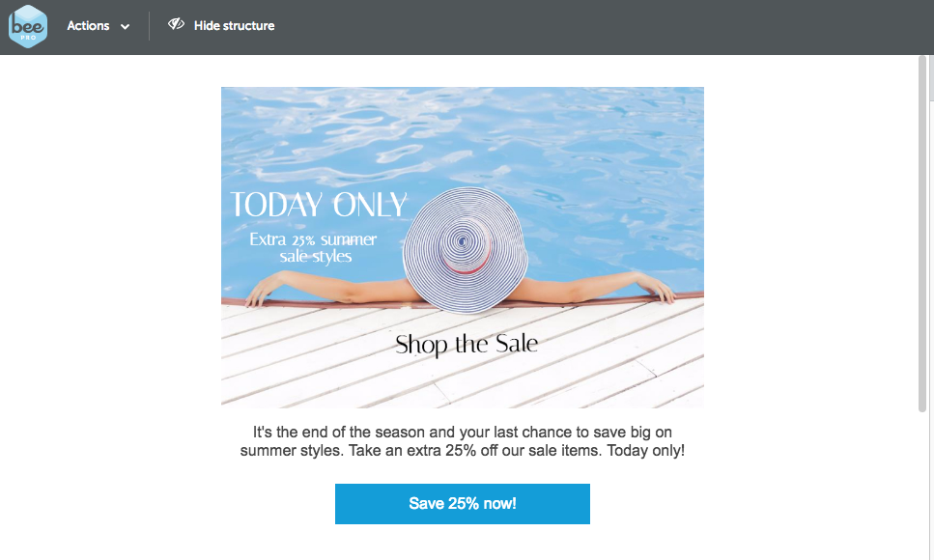Click the striped sun hat in photo
The image size is (934, 560).
pyautogui.click(x=465, y=250)
